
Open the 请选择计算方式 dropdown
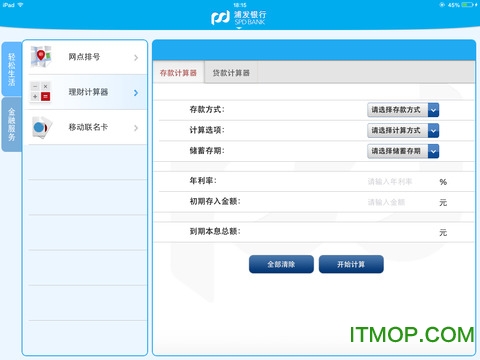[403, 130]
